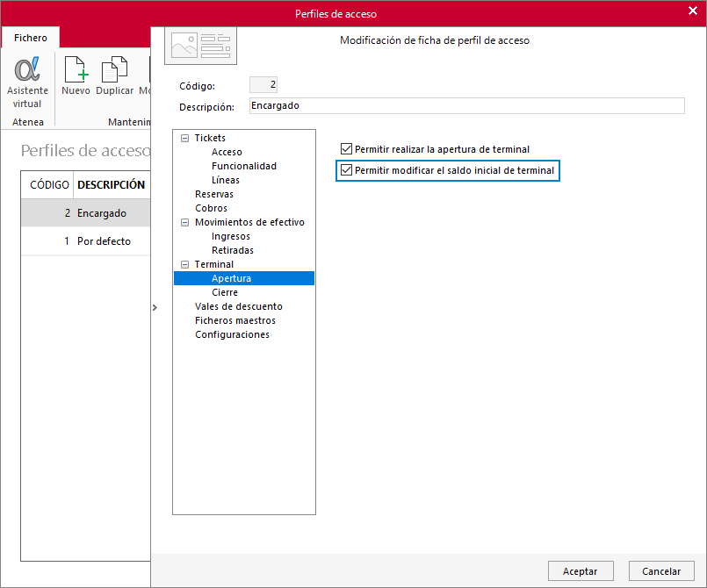Image resolution: width=707 pixels, height=588 pixels.
Task: Select Ficheros maestros in the tree
Action: coord(234,320)
